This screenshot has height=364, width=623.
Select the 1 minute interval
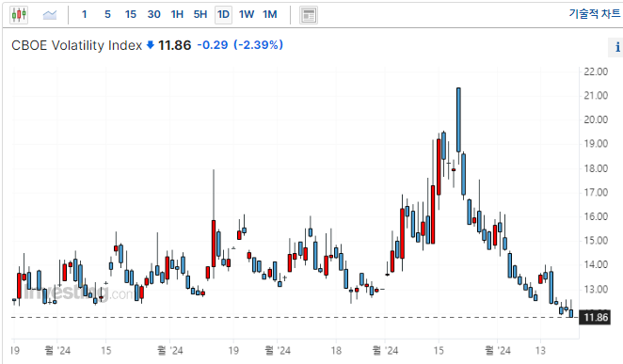85,15
